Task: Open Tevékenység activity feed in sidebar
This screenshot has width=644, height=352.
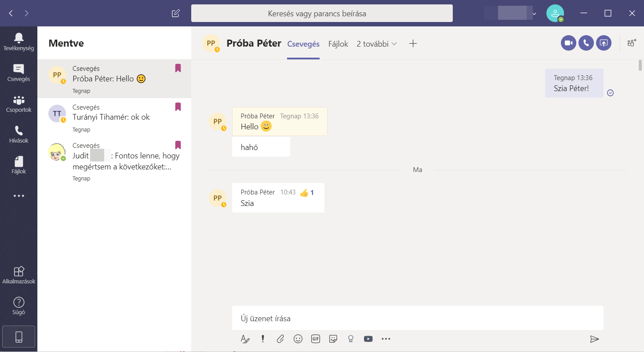Action: (18, 42)
